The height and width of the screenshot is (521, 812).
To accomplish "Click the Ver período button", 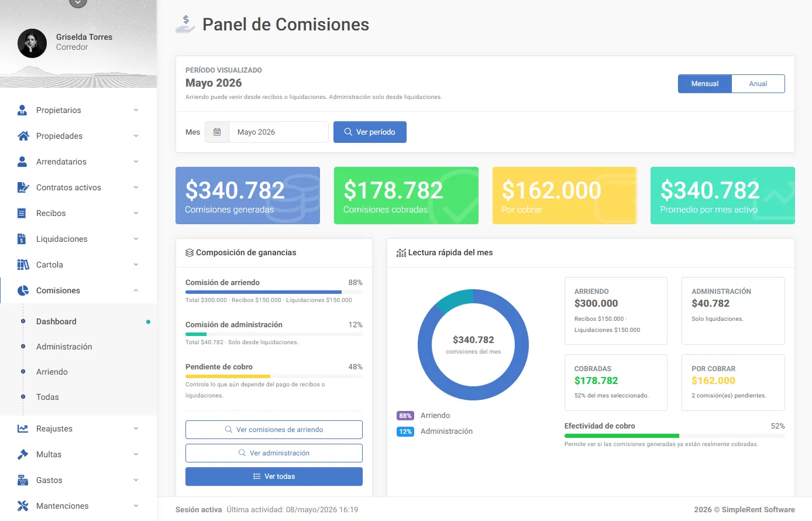I will tap(370, 132).
